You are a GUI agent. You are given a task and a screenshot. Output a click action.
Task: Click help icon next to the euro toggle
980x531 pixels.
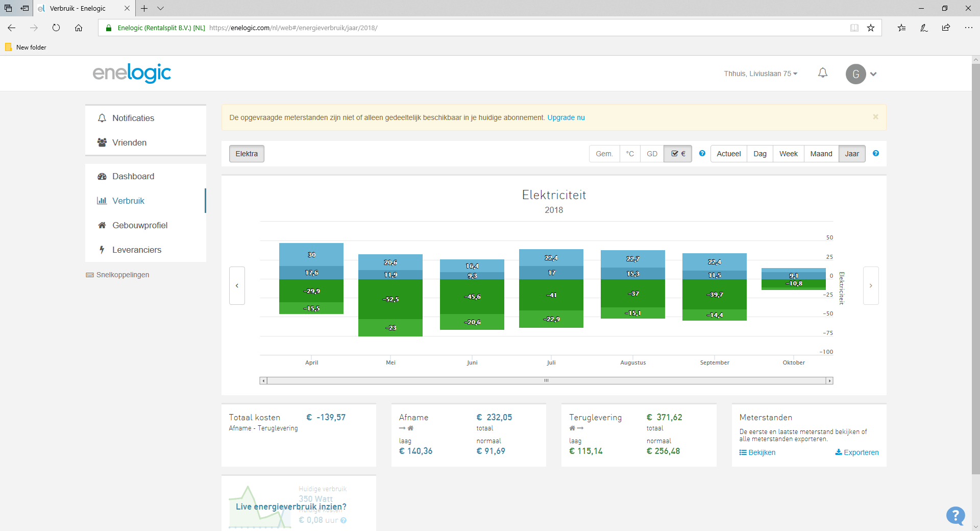pyautogui.click(x=702, y=153)
